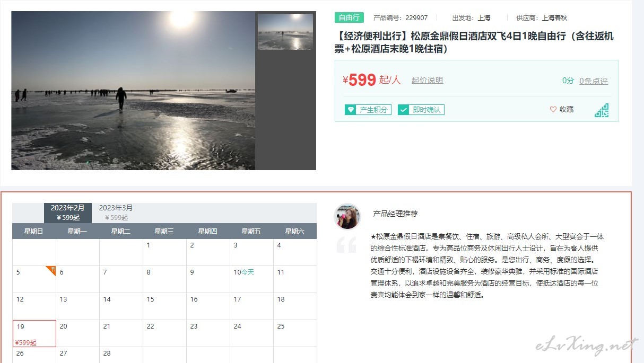Click the diamond points icon
The width and height of the screenshot is (644, 363).
point(350,110)
